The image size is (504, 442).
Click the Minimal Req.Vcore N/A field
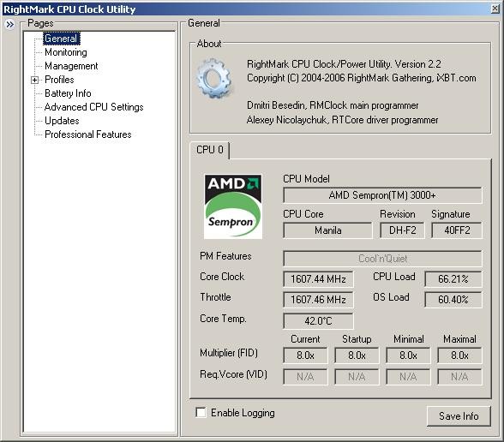click(408, 377)
